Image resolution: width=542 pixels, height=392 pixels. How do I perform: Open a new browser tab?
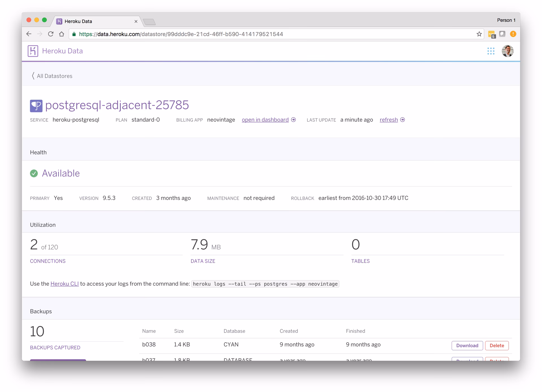149,22
